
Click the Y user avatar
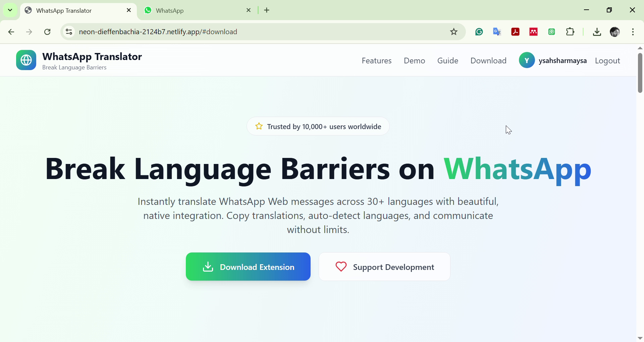(x=527, y=60)
